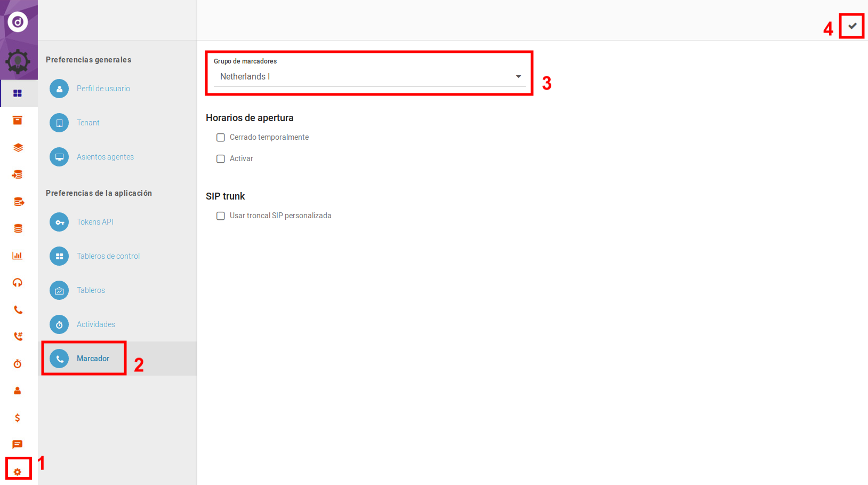The image size is (868, 485).
Task: Select the phone calls icon in sidebar
Action: (x=18, y=309)
